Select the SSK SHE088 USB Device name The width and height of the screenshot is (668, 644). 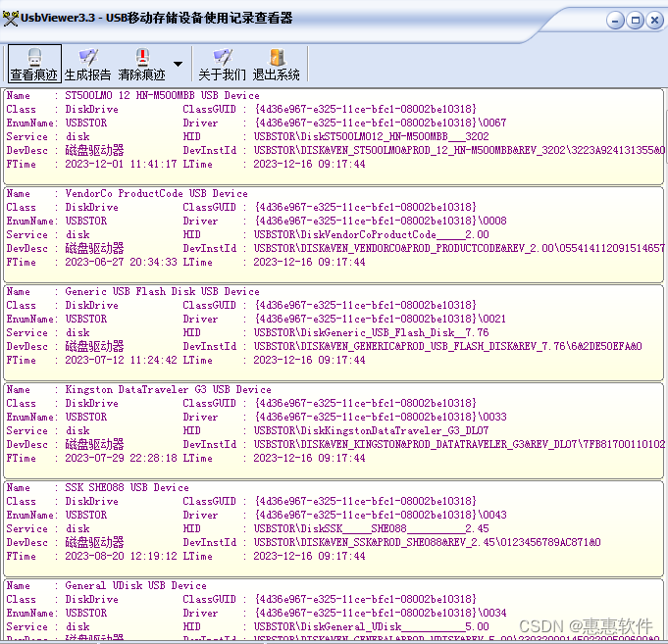click(x=127, y=487)
